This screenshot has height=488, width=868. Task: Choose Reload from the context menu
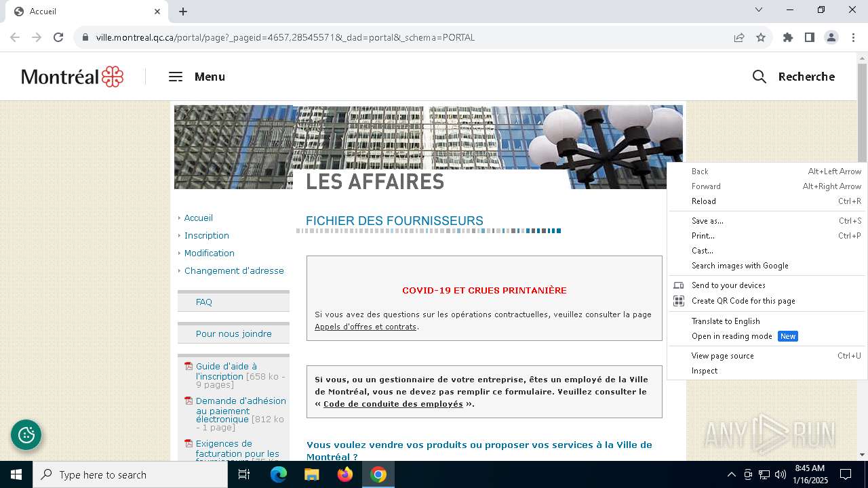click(767, 201)
